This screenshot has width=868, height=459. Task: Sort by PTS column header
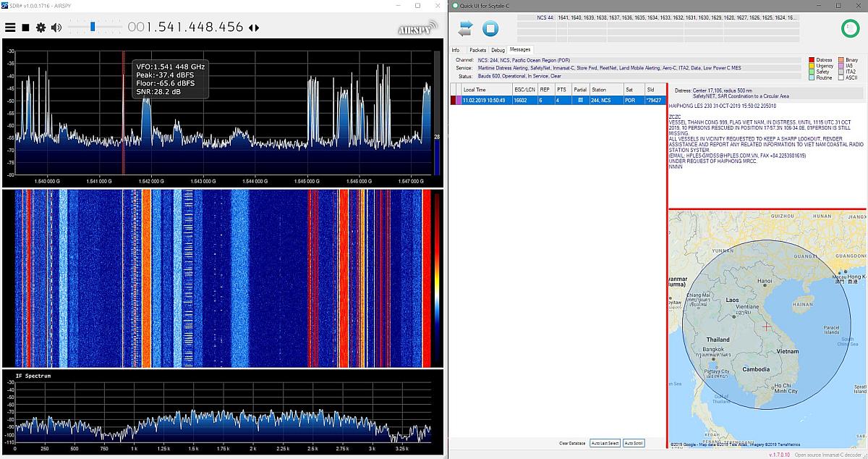point(562,90)
